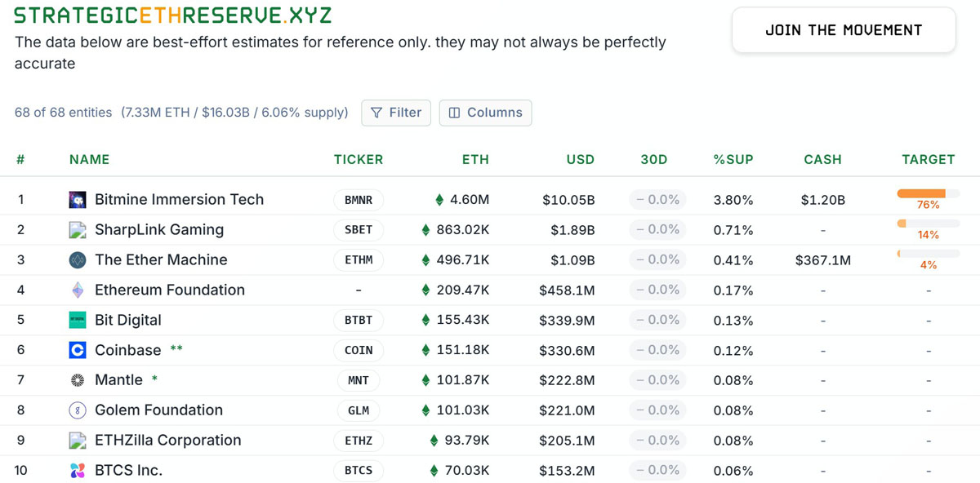
Task: Click the Ethereum Foundation diamond icon
Action: click(x=78, y=290)
